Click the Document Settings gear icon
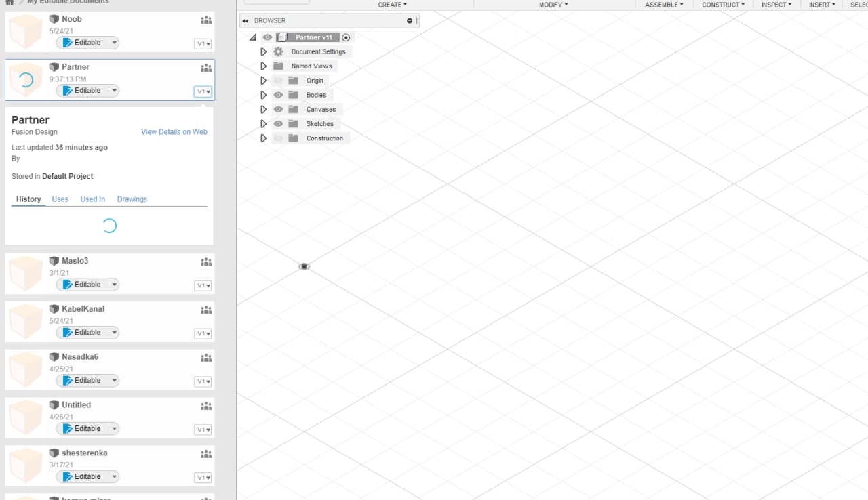Image resolution: width=868 pixels, height=500 pixels. tap(278, 52)
